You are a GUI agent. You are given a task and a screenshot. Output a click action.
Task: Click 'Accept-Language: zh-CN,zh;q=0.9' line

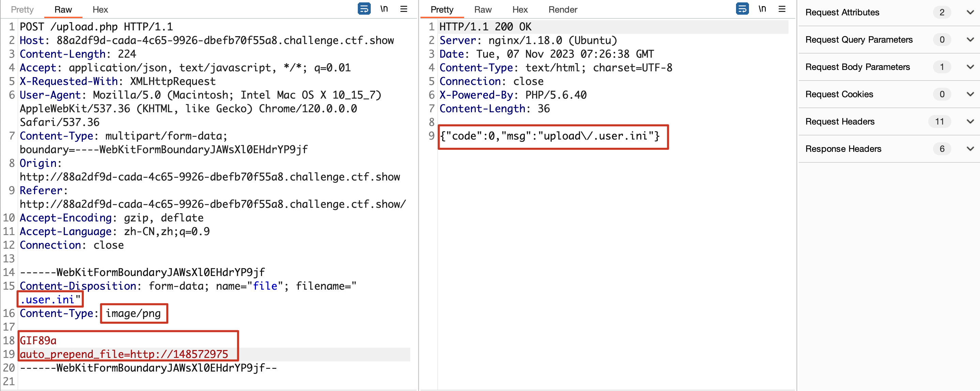point(114,231)
